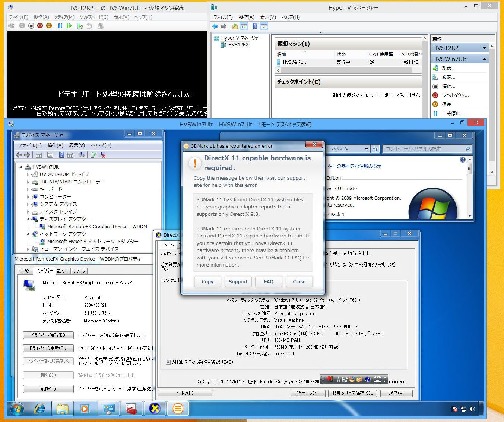Click the orange 3DMark icon on the taskbar

178,409
